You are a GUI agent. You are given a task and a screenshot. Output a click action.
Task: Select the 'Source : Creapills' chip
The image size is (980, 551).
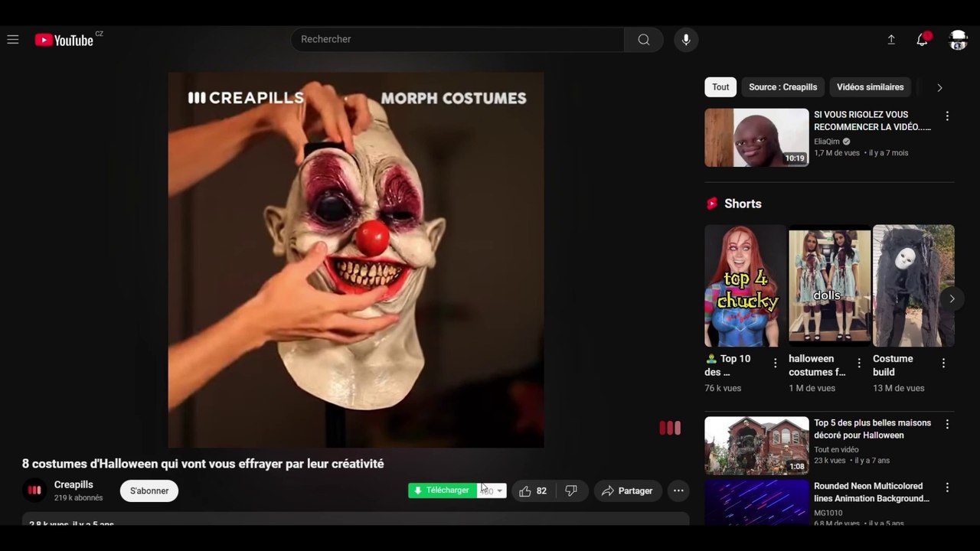(782, 87)
